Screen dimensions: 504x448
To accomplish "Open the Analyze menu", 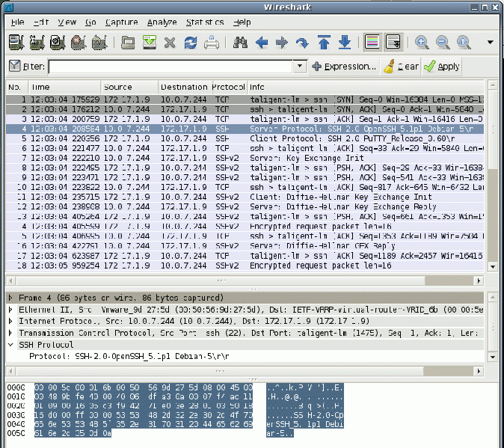I will pyautogui.click(x=162, y=22).
